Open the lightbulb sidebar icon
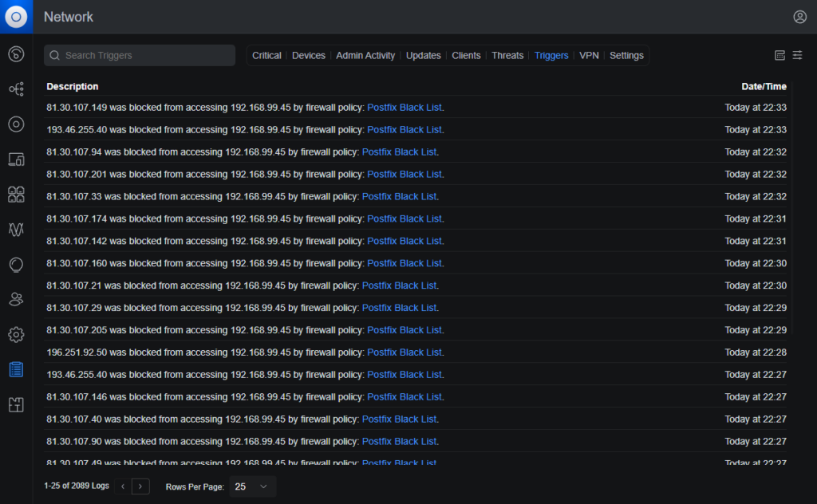 16,265
